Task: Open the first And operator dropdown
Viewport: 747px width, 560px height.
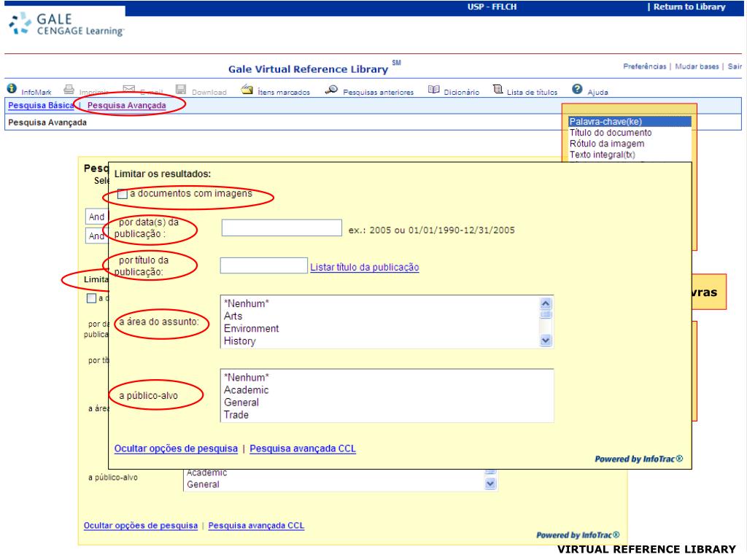Action: [x=97, y=217]
